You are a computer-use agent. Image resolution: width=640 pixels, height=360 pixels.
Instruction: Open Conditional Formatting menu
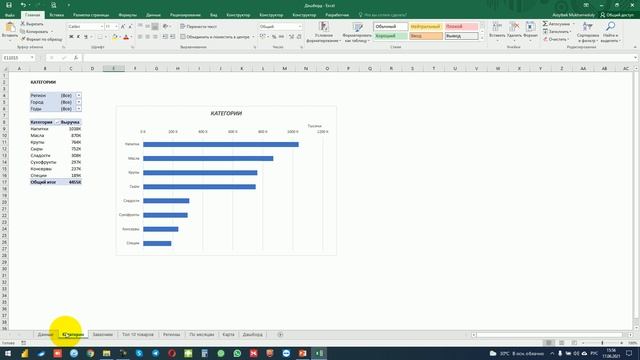[x=324, y=32]
